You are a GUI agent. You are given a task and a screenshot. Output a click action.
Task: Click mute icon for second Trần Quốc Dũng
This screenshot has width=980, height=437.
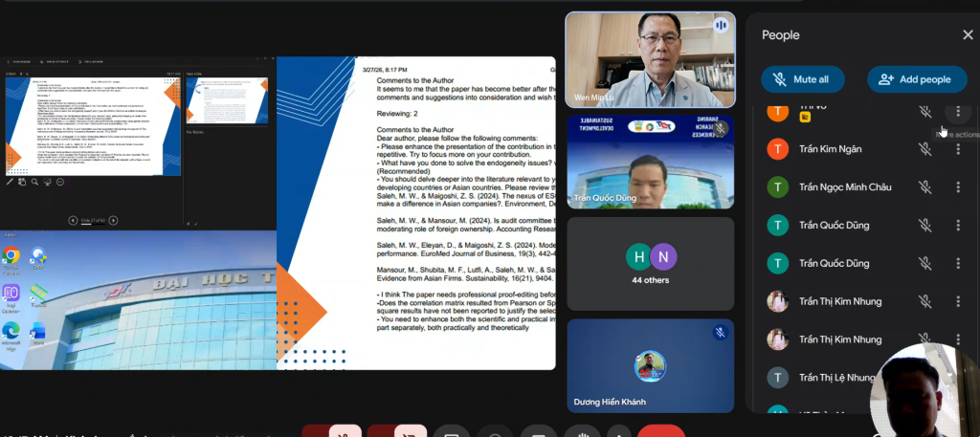(924, 263)
